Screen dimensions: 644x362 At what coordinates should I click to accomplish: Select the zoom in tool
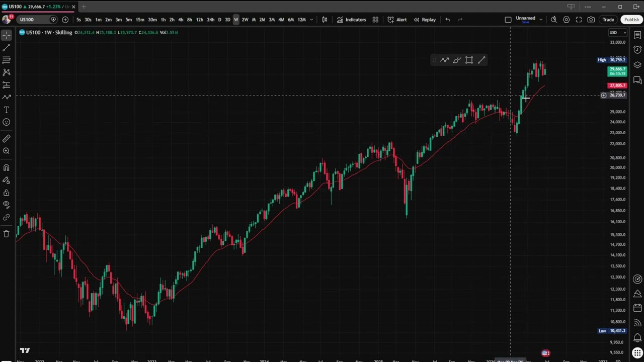[7, 151]
